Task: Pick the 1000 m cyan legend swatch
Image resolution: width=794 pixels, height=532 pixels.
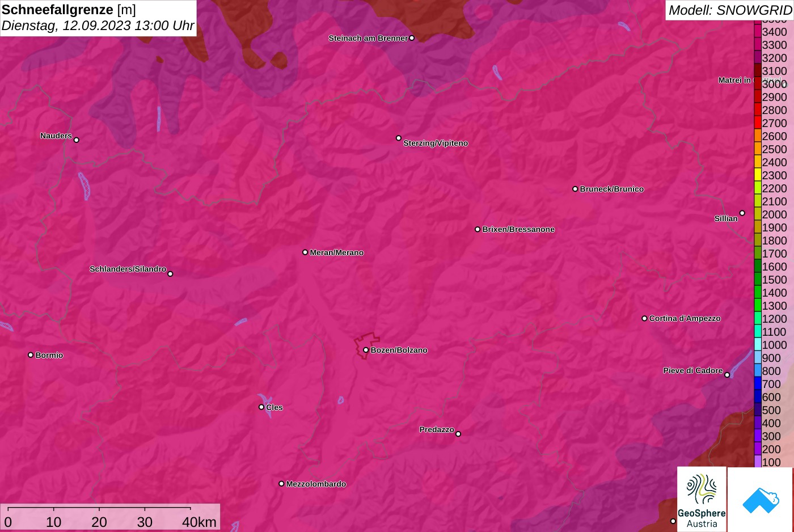Action: (758, 344)
